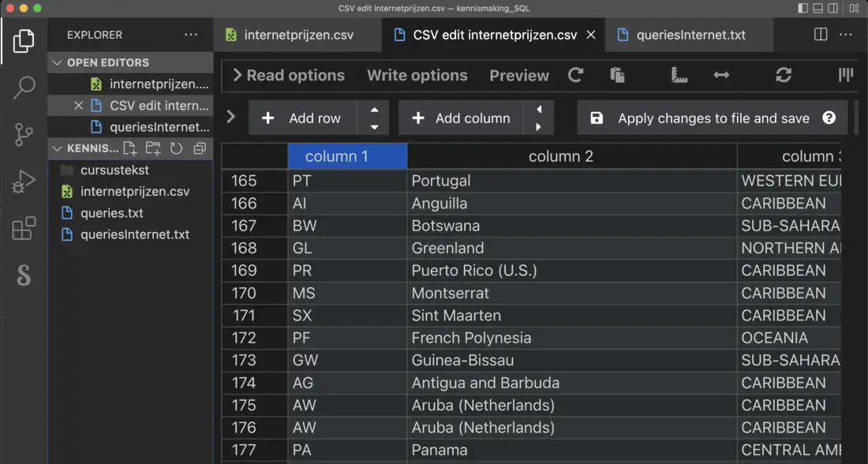
Task: Close CSV edit entry in Open Editors
Action: coord(79,106)
